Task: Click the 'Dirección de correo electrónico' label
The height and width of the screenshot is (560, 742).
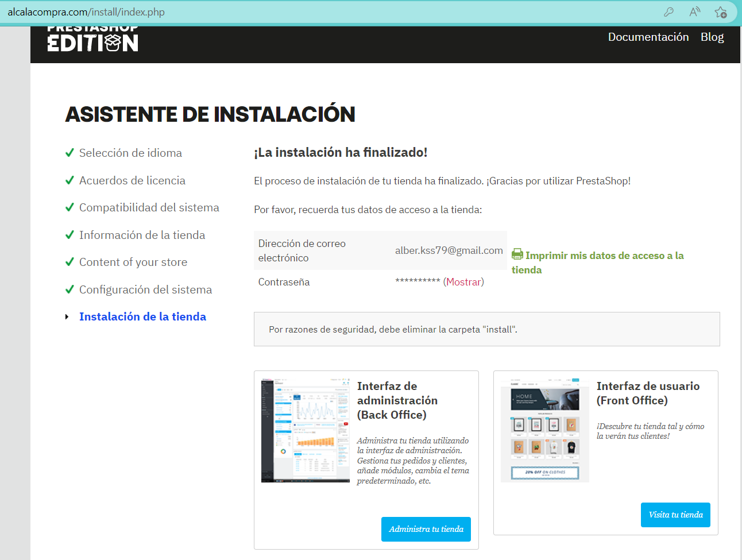Action: (x=302, y=250)
